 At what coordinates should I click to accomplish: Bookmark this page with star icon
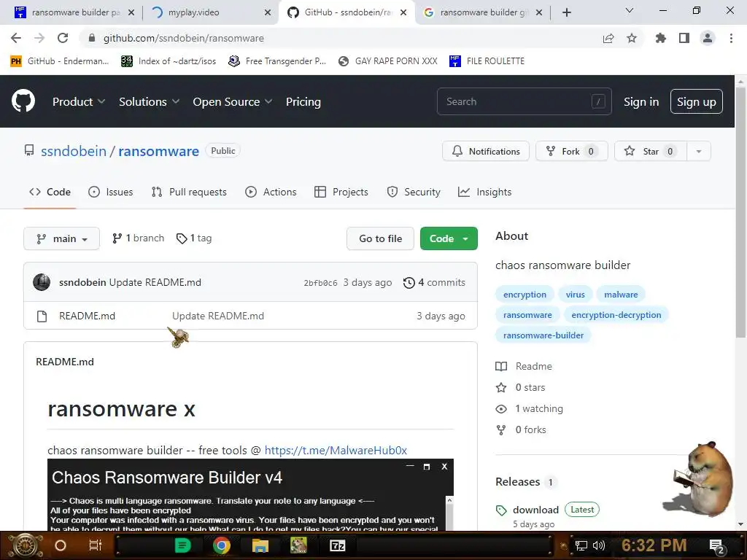click(632, 38)
